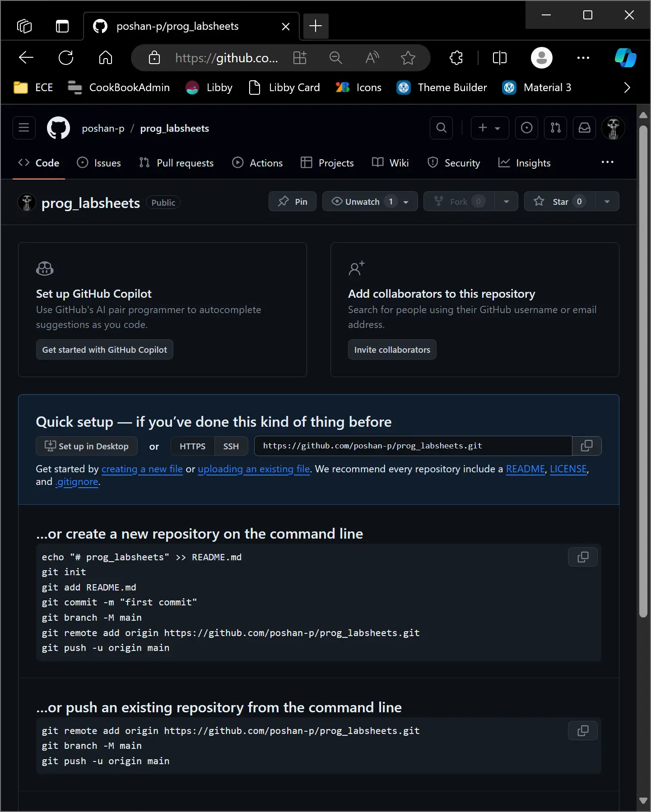Copy the repository HTTPS URL to clipboard

[587, 446]
